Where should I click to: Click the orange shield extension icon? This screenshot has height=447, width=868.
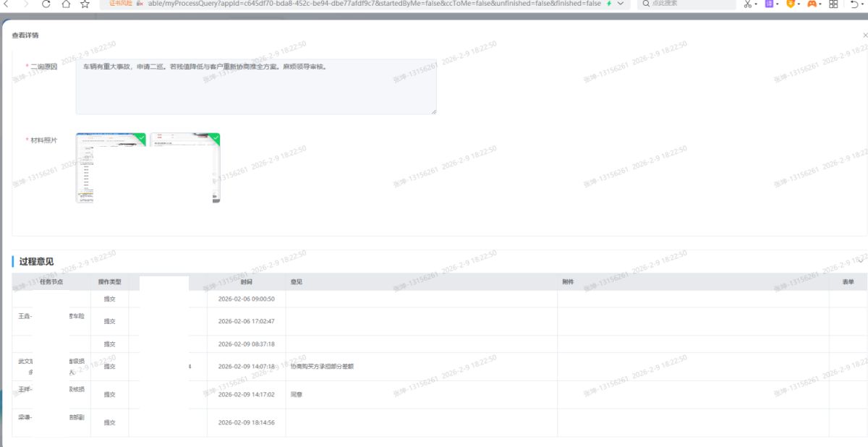[x=791, y=4]
